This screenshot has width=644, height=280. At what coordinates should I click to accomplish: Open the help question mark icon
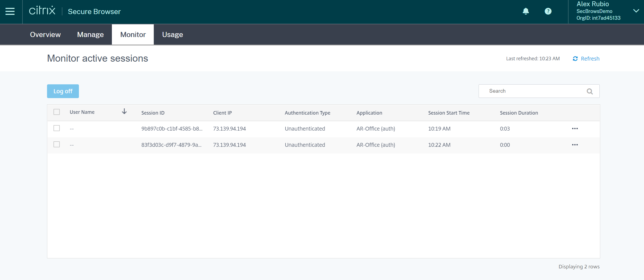click(x=548, y=11)
